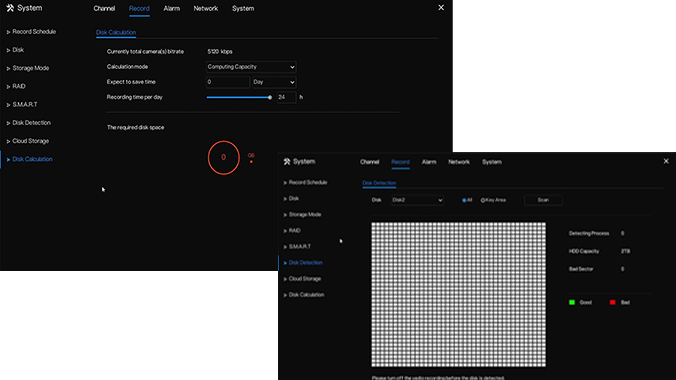Open Cloud Storage in the top-left sidebar
The image size is (676, 380).
coord(30,141)
